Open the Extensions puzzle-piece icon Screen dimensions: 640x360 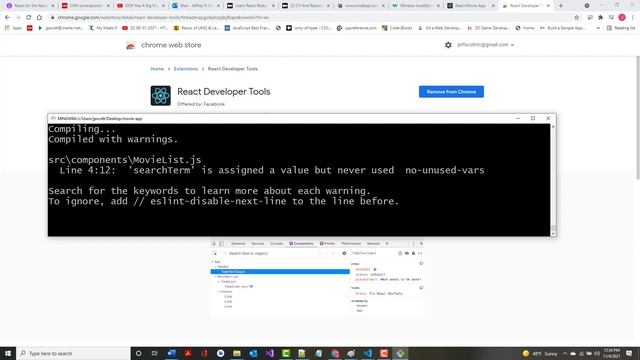[x=600, y=18]
